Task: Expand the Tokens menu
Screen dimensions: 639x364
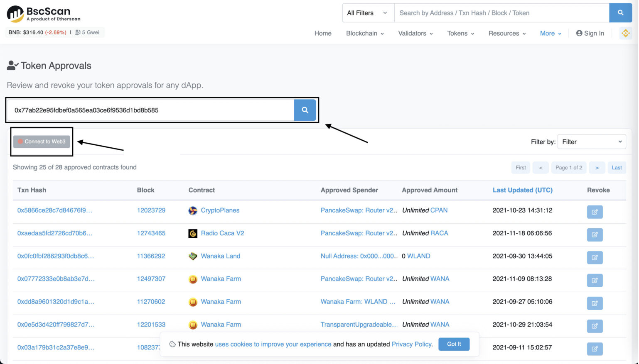Action: (x=460, y=33)
